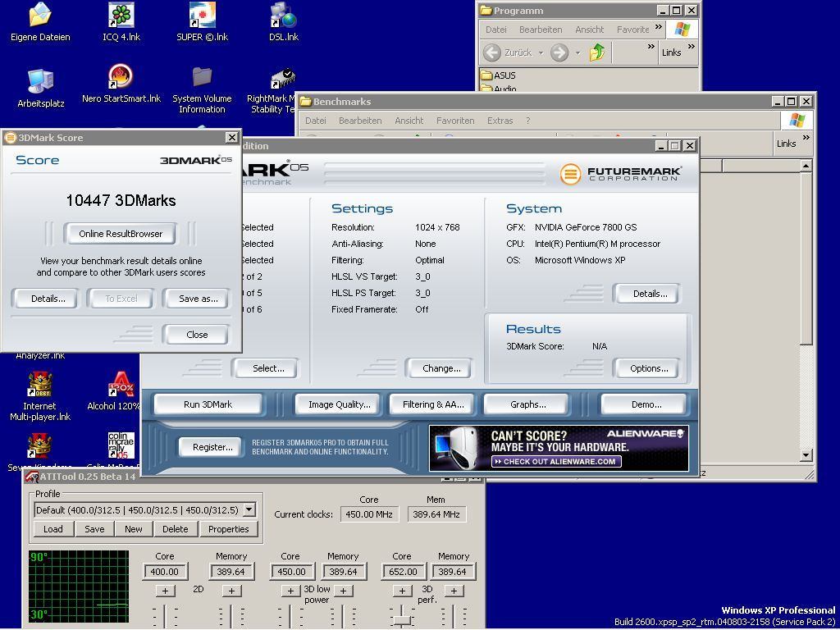
Task: Click Change under Settings
Action: (441, 368)
